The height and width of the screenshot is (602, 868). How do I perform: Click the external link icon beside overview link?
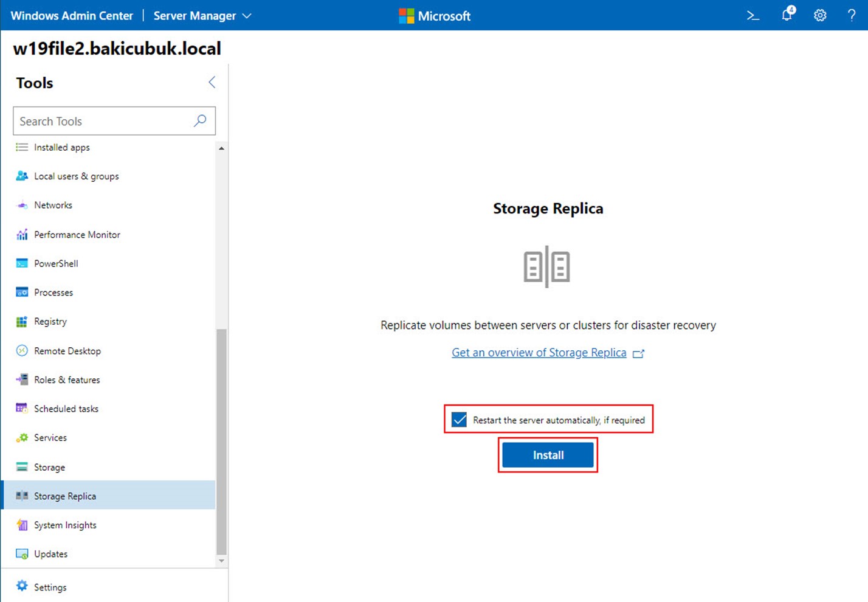(638, 353)
